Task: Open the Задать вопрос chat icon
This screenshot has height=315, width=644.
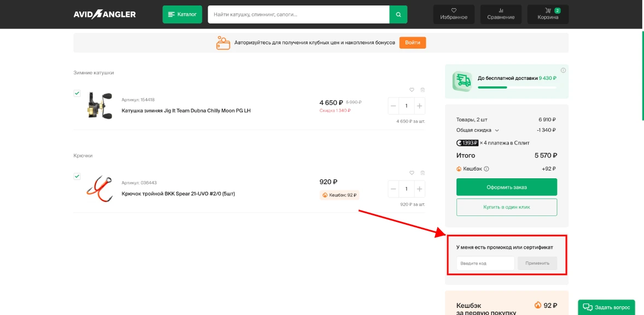Action: (x=588, y=307)
